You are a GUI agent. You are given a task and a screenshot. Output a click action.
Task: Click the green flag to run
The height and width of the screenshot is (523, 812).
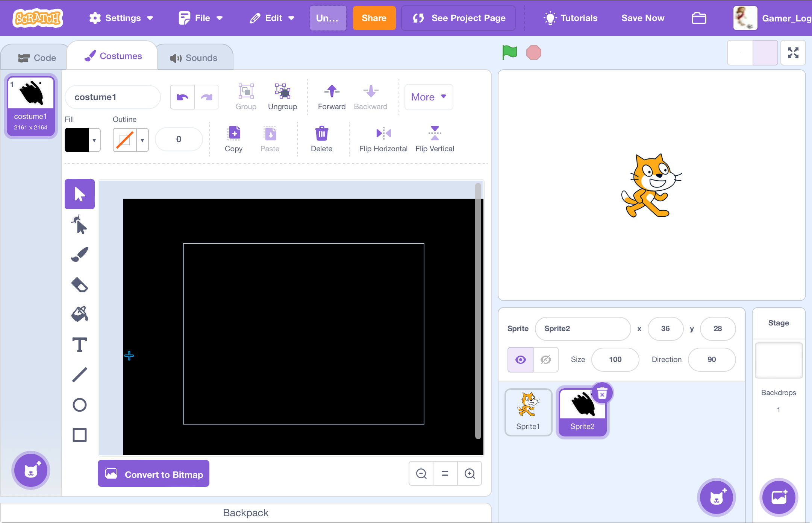point(510,53)
